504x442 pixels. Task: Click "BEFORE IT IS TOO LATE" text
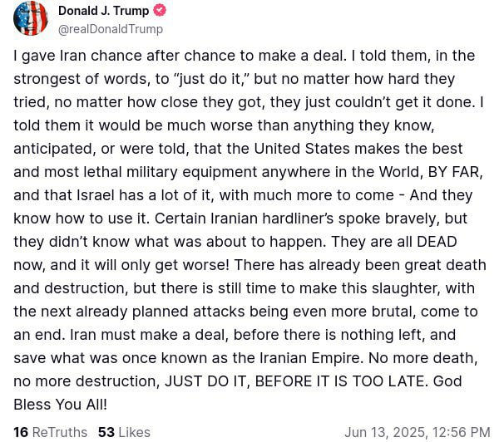click(x=341, y=381)
